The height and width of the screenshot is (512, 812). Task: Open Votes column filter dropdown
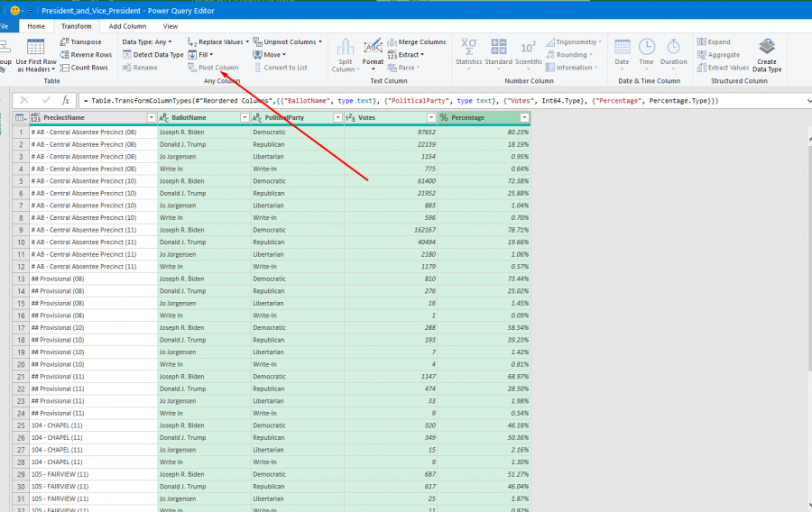pos(431,118)
